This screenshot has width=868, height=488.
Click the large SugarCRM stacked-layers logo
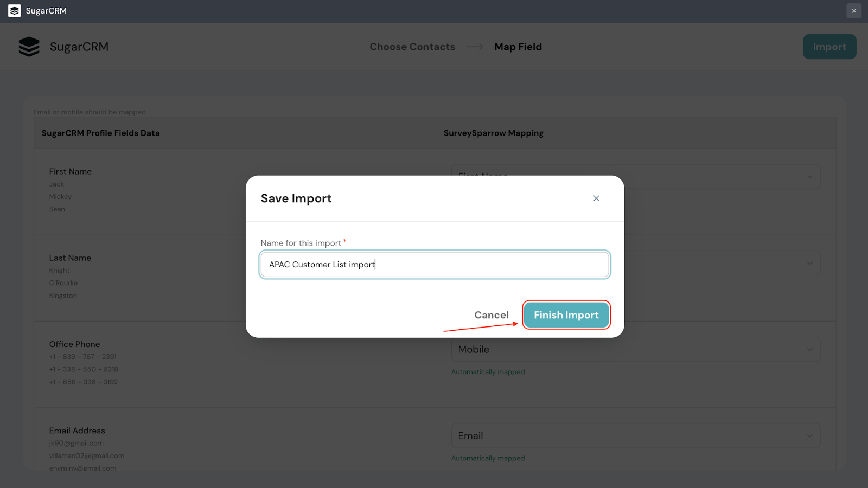pyautogui.click(x=29, y=47)
